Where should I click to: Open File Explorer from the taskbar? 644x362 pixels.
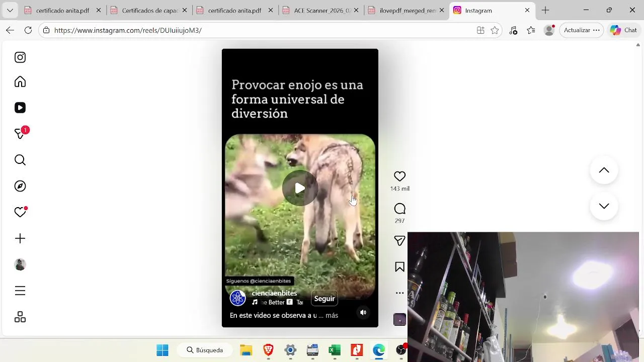pos(246,350)
